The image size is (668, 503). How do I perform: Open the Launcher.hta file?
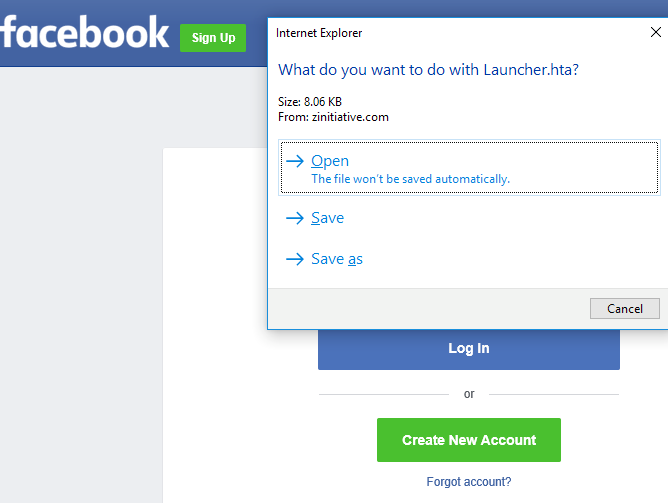(x=469, y=167)
